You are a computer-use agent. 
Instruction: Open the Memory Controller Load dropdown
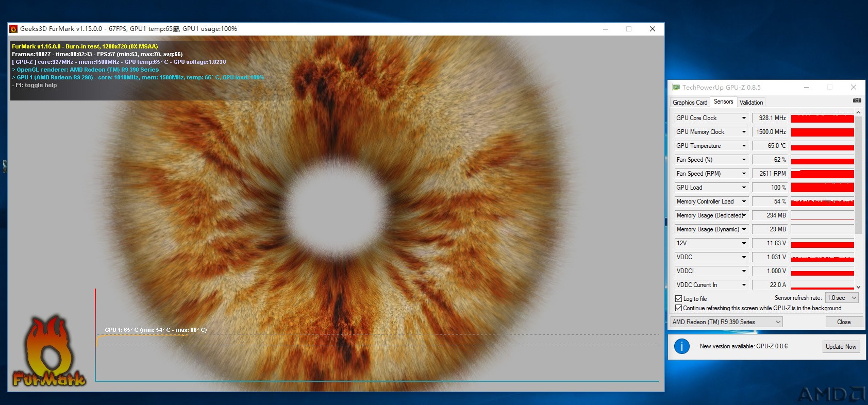(744, 201)
